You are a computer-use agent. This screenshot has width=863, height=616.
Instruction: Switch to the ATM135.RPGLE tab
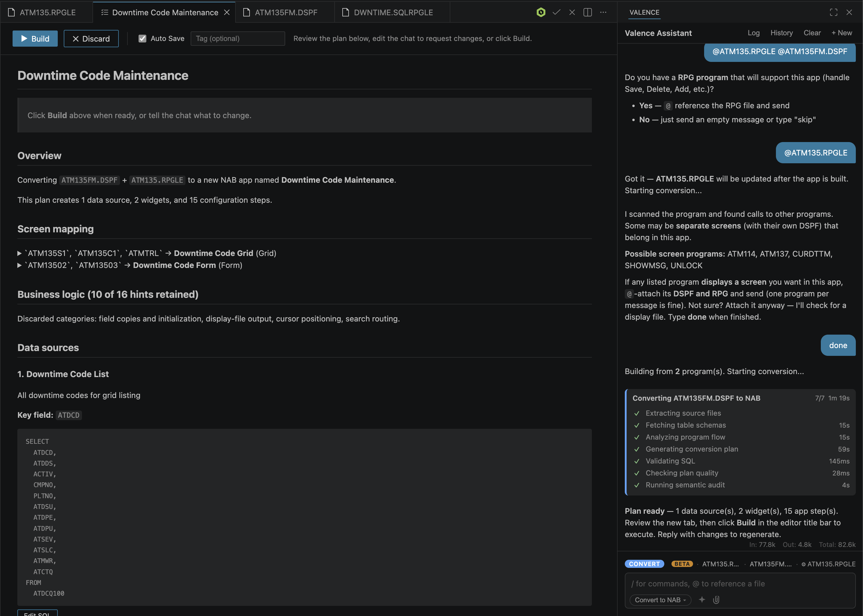pos(46,13)
